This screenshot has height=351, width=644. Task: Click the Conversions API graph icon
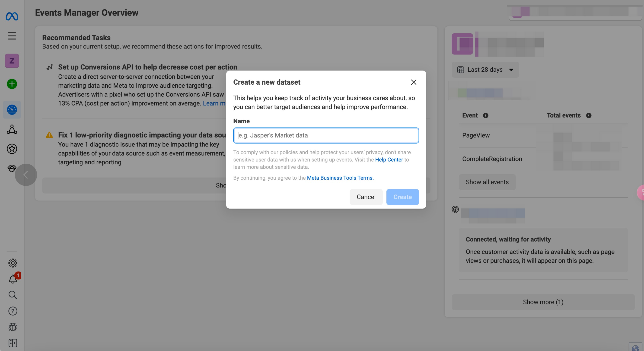click(x=49, y=67)
